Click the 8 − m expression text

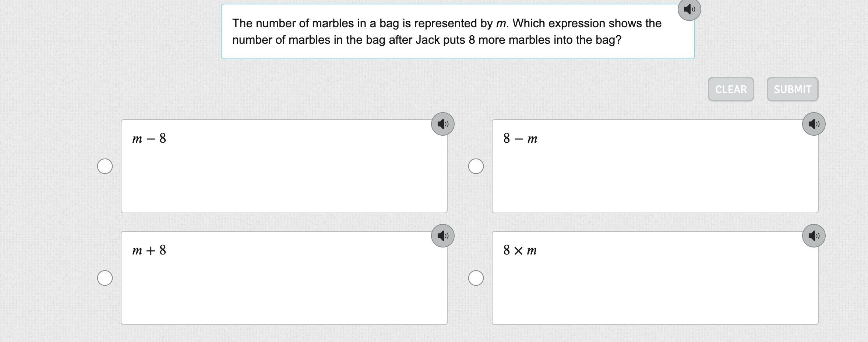520,139
